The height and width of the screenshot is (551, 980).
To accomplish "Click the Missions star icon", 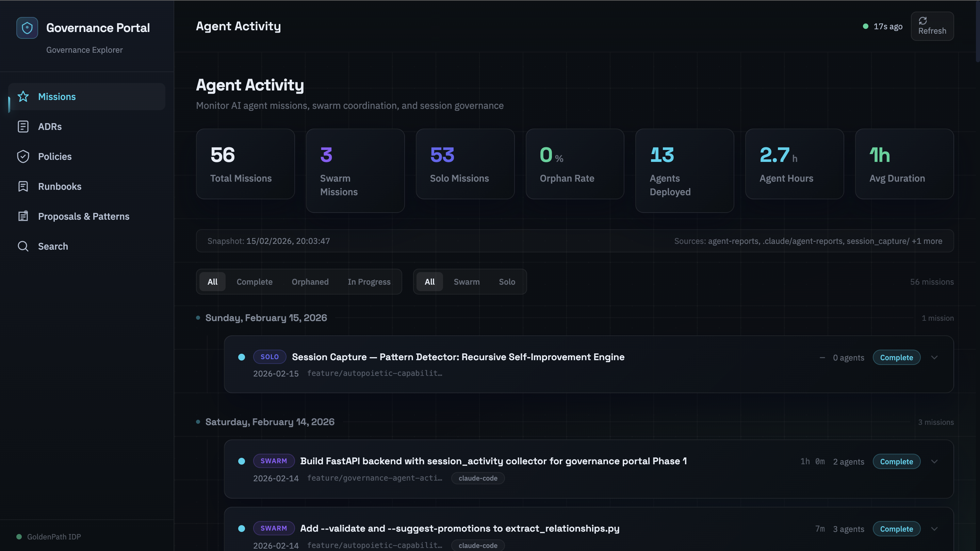I will tap(23, 97).
